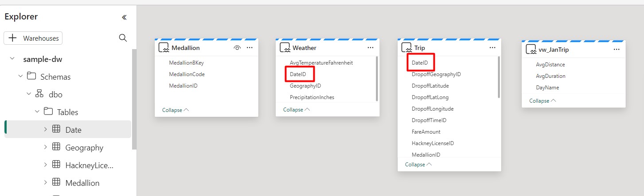Collapse the Explorer panel with double chevron
This screenshot has width=644, height=196.
click(x=124, y=17)
